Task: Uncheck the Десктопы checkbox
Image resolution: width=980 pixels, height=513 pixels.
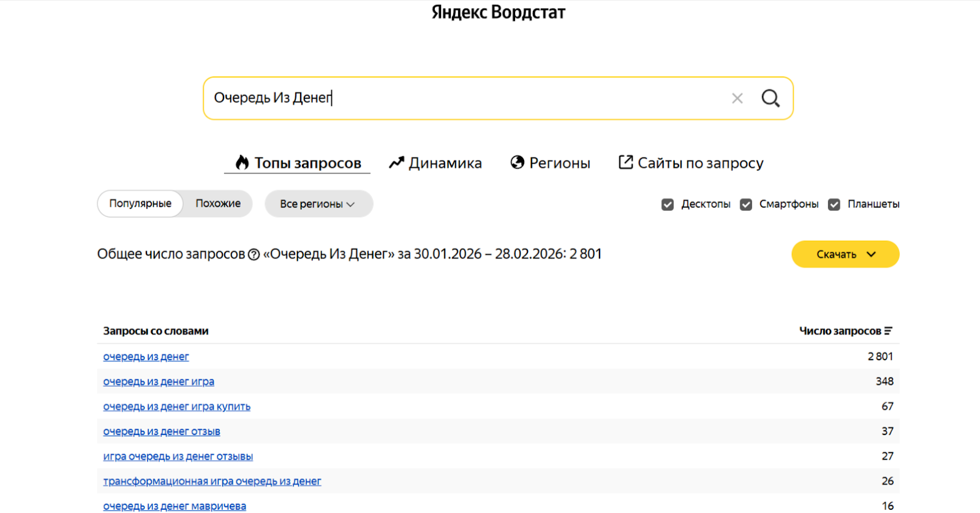Action: [x=668, y=204]
